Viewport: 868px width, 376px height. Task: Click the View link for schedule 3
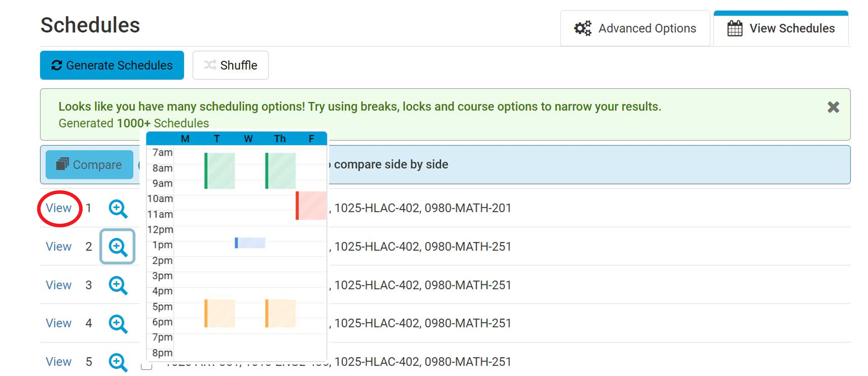coord(59,285)
